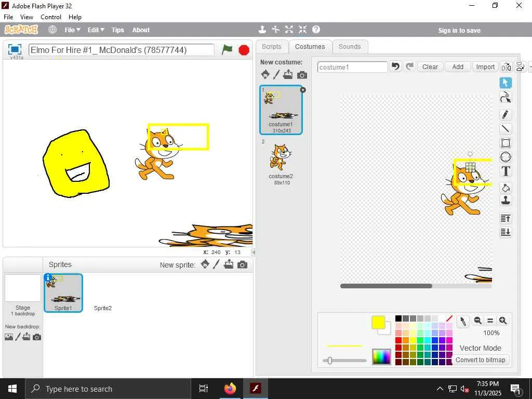Choose the Rectangle tool
The height and width of the screenshot is (399, 532).
506,143
